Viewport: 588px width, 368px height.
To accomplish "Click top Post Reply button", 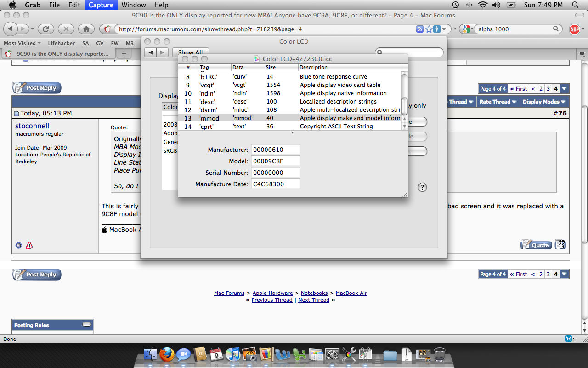I will point(37,88).
